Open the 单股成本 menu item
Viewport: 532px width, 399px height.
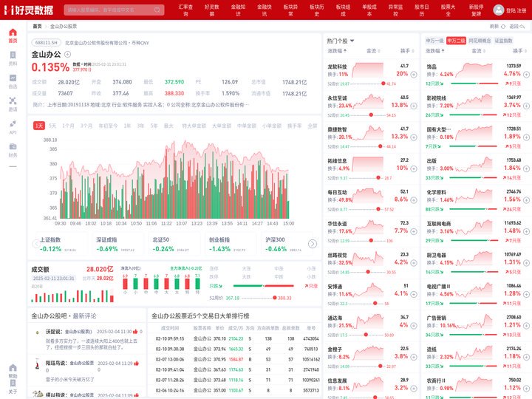(x=369, y=10)
